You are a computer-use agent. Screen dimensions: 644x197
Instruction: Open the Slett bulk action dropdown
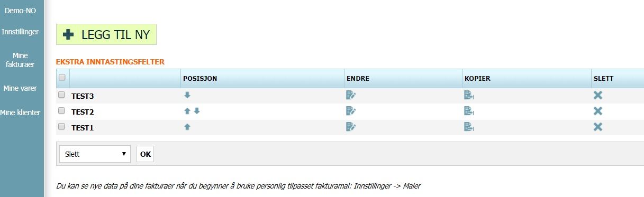pos(95,154)
